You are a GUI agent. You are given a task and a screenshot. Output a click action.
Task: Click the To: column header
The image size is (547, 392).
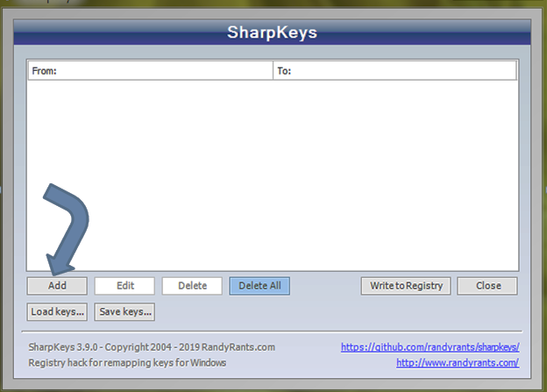394,71
